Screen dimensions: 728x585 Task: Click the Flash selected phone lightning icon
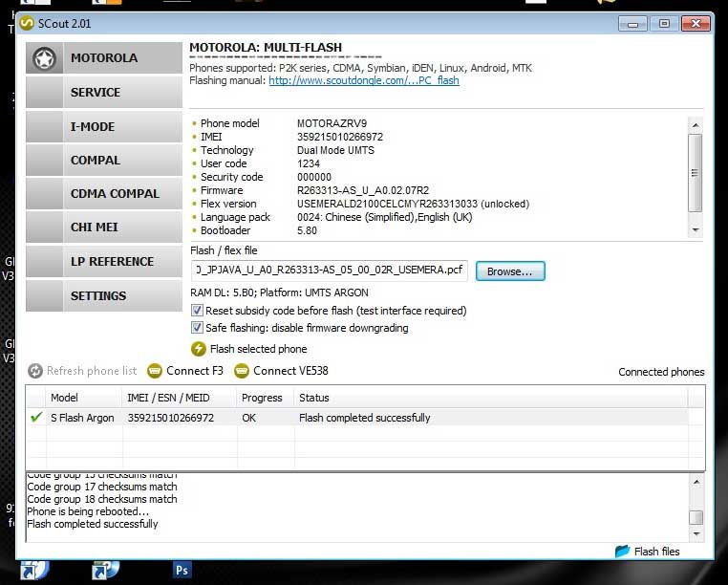click(x=199, y=349)
